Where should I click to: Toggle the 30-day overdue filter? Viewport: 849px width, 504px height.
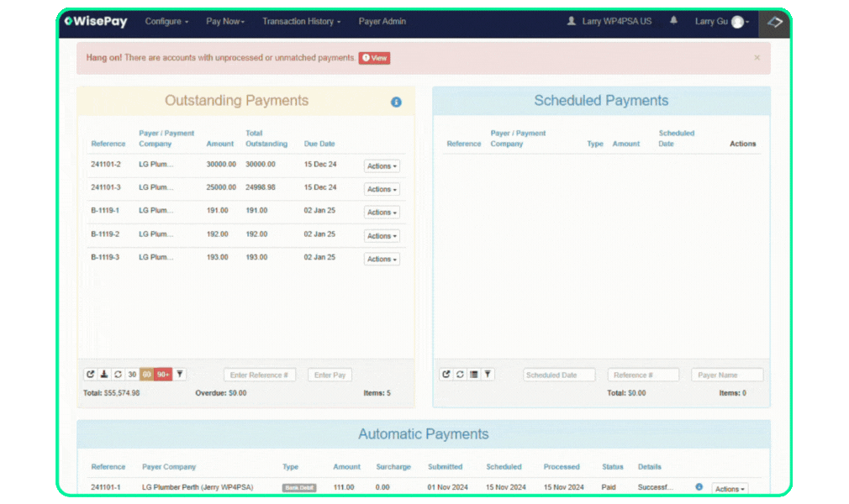(x=131, y=374)
